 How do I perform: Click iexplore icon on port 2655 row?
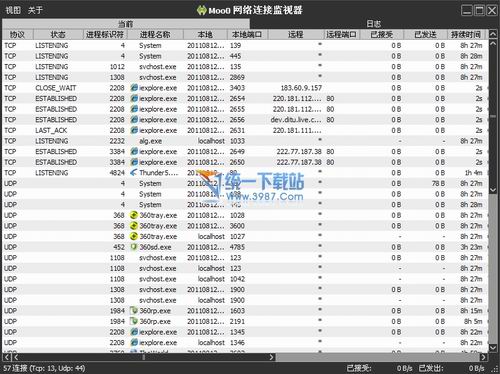pyautogui.click(x=134, y=109)
